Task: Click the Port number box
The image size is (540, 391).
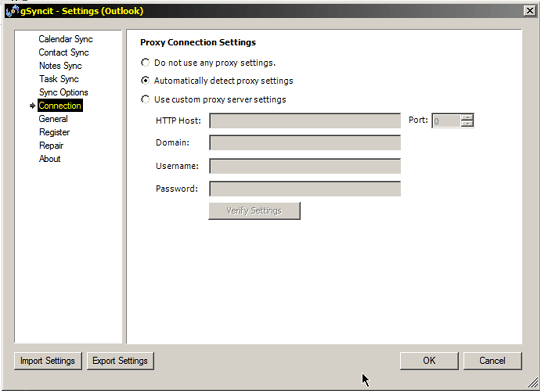Action: point(446,121)
